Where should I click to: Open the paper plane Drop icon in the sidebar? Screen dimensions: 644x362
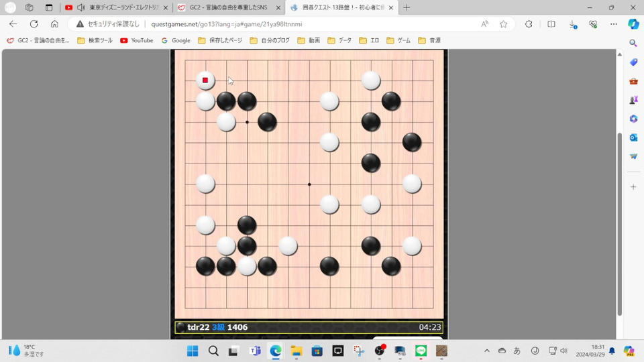coord(633,156)
